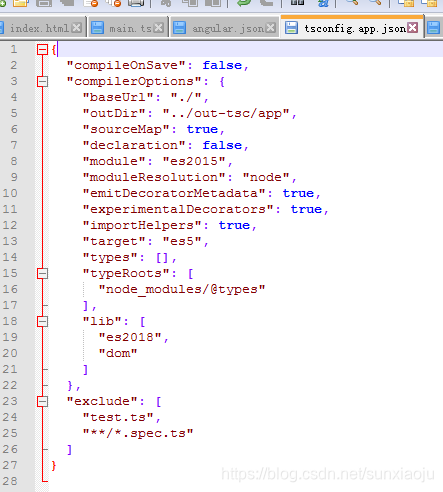The width and height of the screenshot is (443, 492).
Task: Click line number 28 in the margin
Action: [x=10, y=482]
